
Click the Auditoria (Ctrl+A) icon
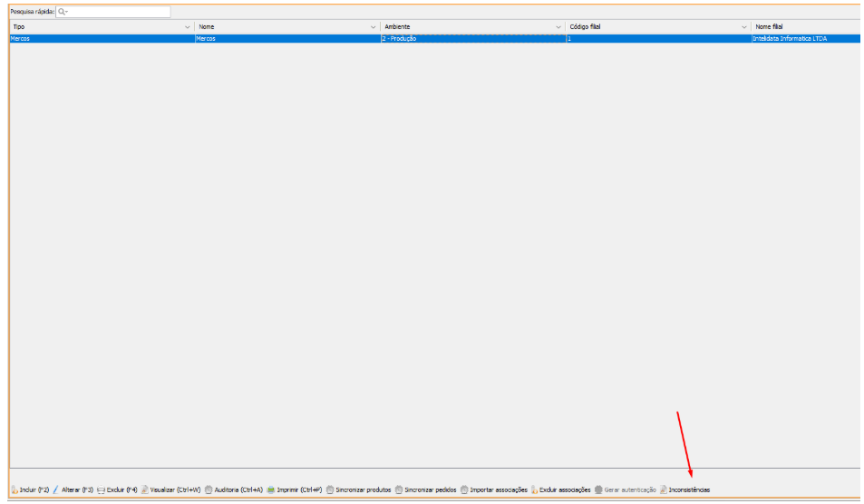(209, 489)
